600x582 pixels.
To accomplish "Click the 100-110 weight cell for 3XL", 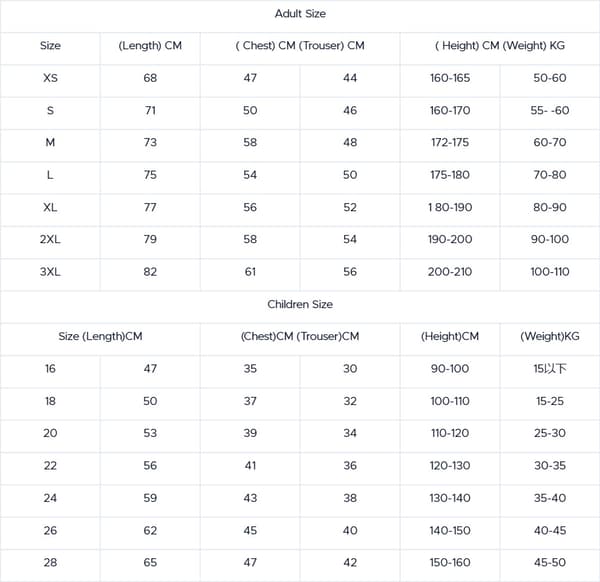I will (x=550, y=272).
